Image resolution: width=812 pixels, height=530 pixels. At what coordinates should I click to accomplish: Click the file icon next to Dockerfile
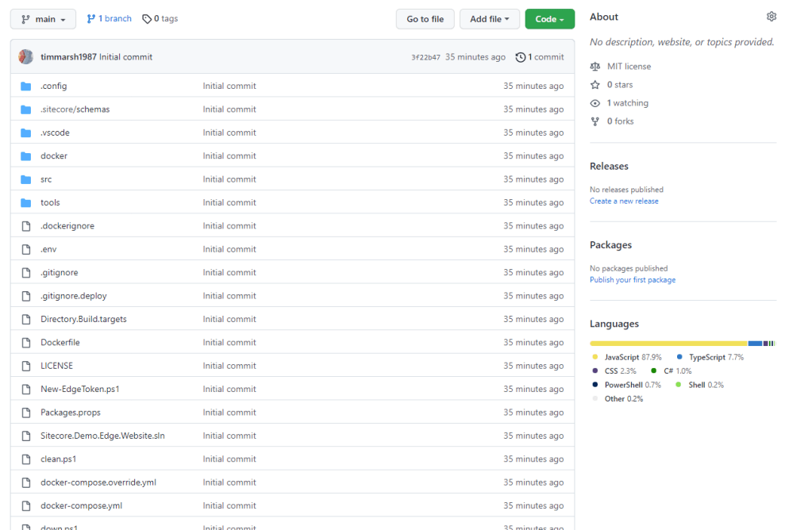click(25, 342)
